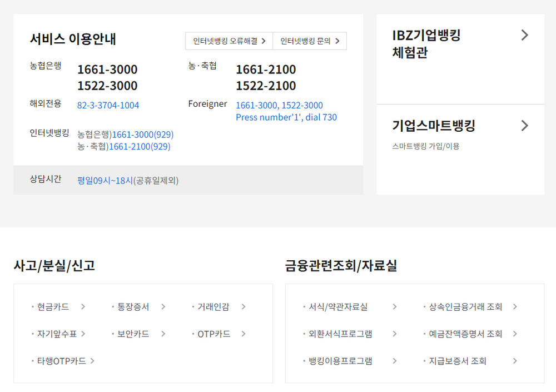Click 스마트뱅킹 가입/이용 subtitle
Viewport: 556px width, 392px height.
coord(425,146)
